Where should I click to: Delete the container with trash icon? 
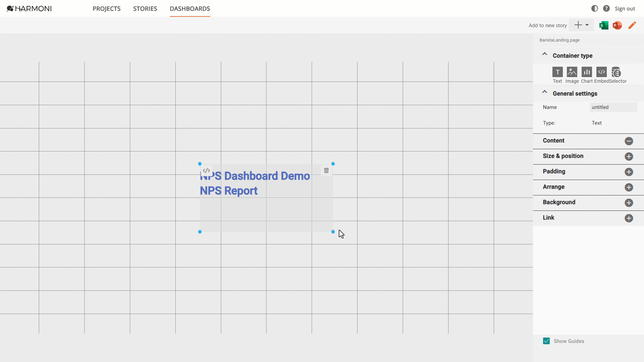(326, 171)
